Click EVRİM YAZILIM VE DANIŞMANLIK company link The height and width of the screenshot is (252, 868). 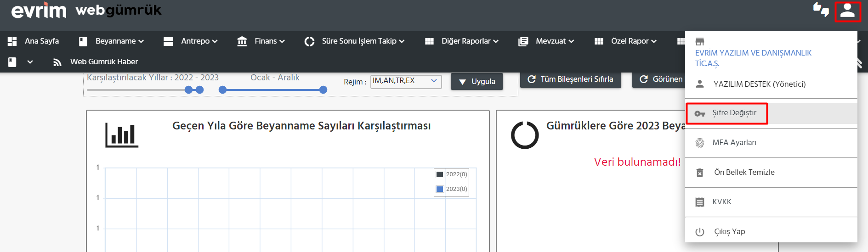click(x=753, y=58)
